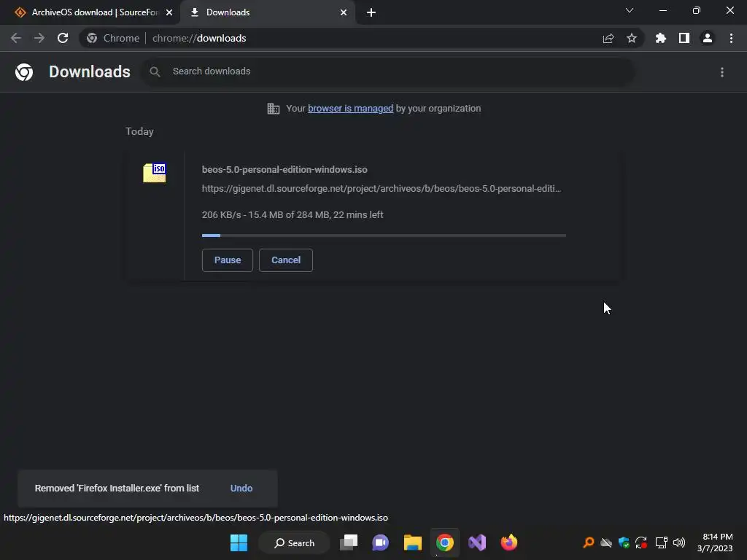The width and height of the screenshot is (747, 560).
Task: Click the ISO file icon
Action: 155,172
